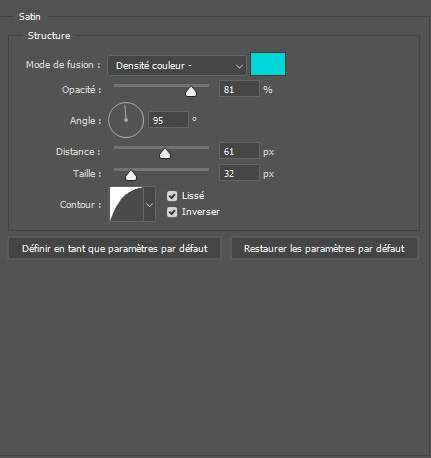Click the Taille field showing 32
The width and height of the screenshot is (431, 458).
click(x=239, y=173)
